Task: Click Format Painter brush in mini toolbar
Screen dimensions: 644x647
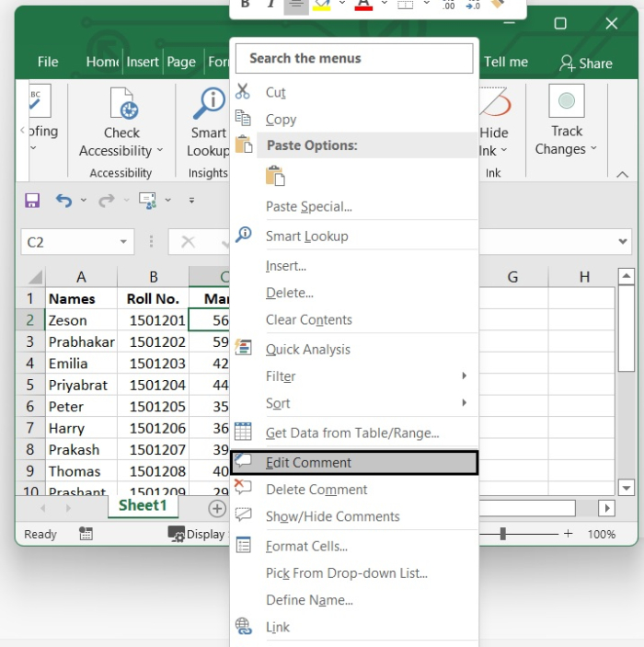Action: pos(499,4)
